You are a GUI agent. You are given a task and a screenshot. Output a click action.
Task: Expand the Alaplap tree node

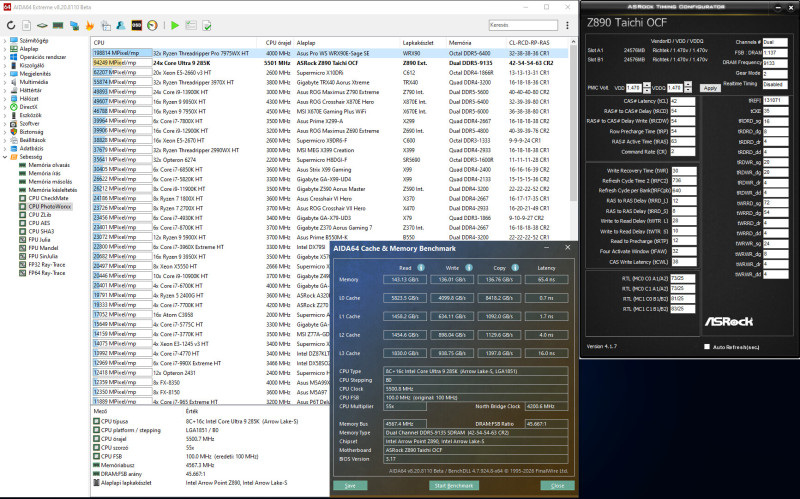tap(5, 49)
